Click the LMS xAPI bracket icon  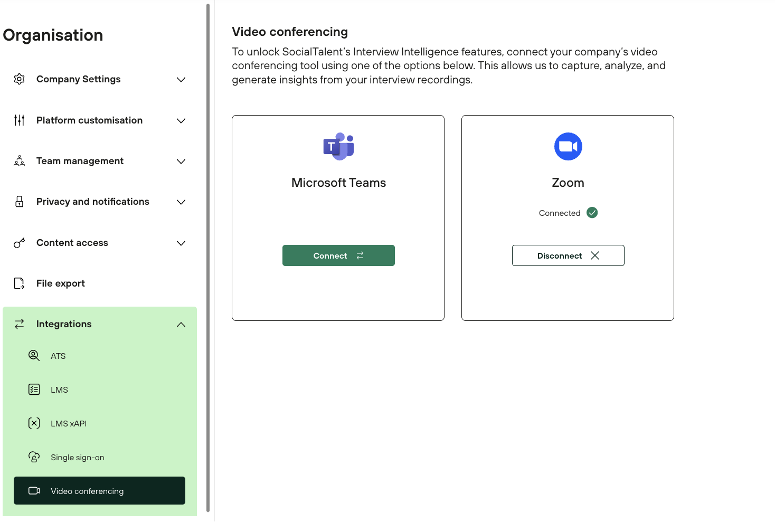pos(34,423)
